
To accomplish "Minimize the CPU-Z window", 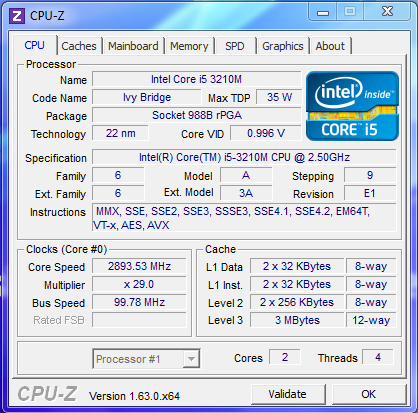I will click(323, 12).
